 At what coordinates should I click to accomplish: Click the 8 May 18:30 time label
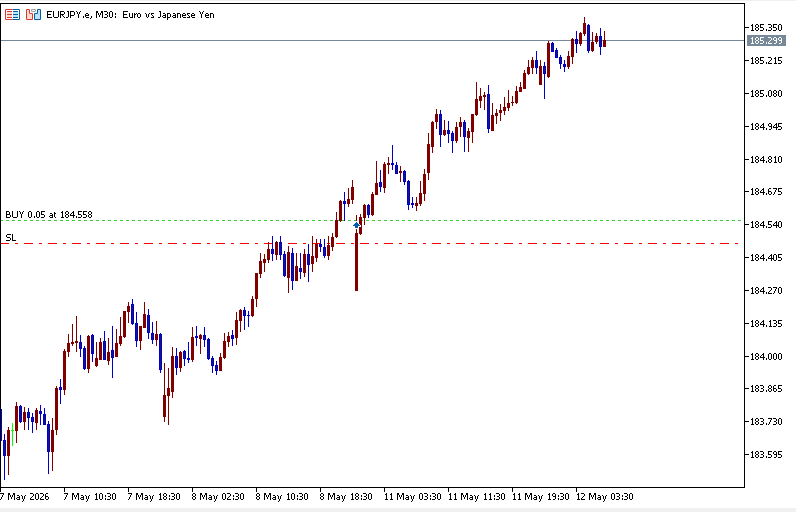click(346, 496)
